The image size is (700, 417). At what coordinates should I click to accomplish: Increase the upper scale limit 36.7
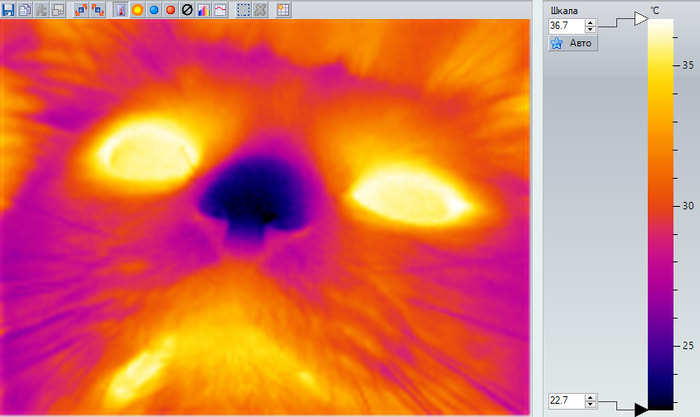591,22
